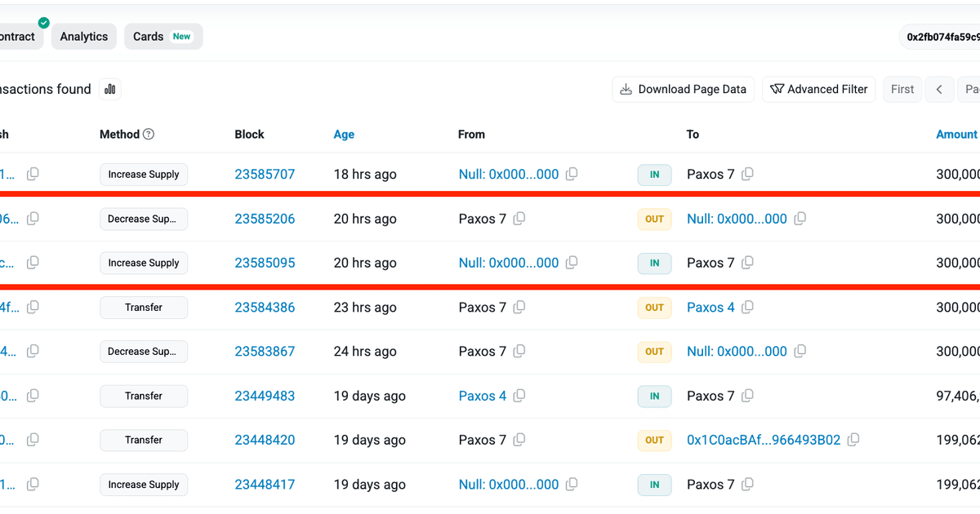This screenshot has width=980, height=514.
Task: Click the To column header
Action: point(693,135)
